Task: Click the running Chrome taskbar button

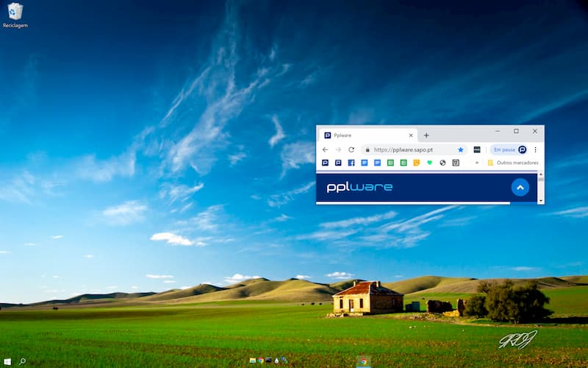Action: point(363,361)
